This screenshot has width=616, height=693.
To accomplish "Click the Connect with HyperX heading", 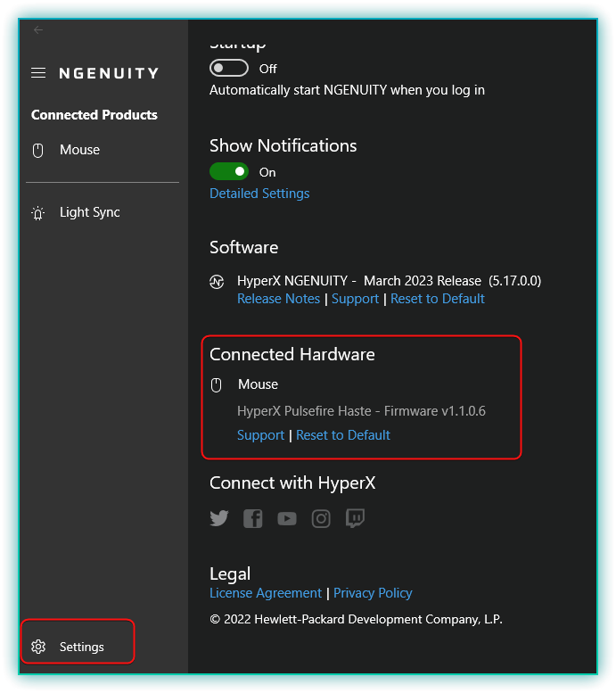I will pos(292,483).
